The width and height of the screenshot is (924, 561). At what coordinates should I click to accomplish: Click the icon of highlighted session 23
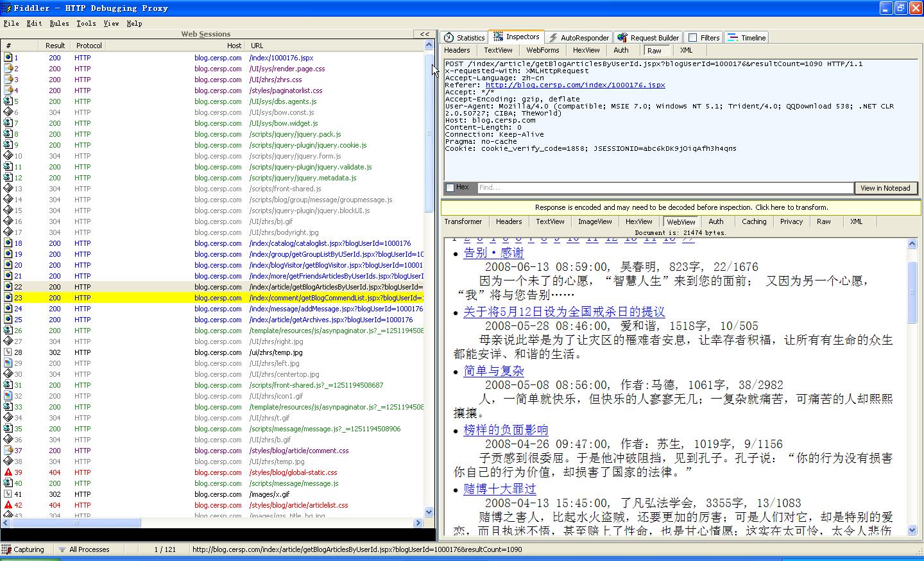pyautogui.click(x=8, y=298)
